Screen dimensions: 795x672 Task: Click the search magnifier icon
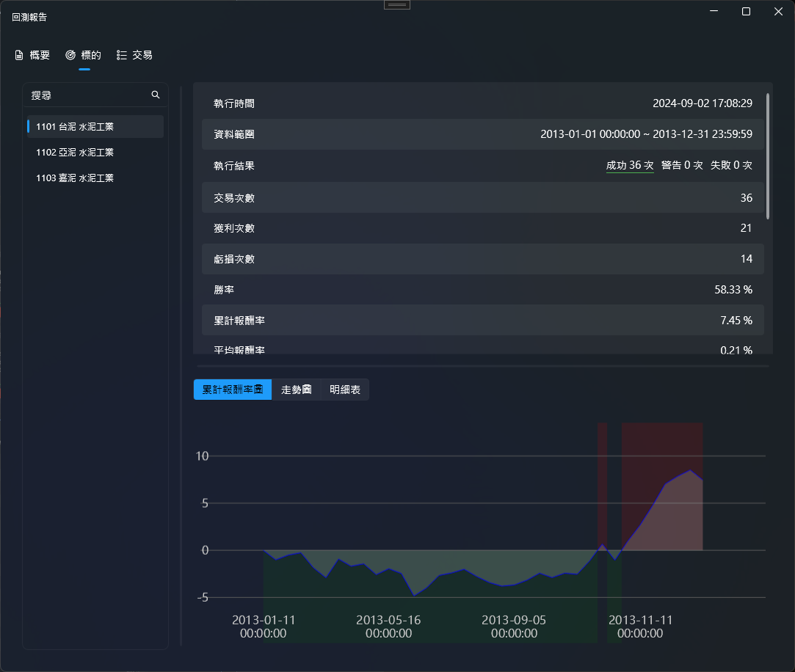pyautogui.click(x=155, y=95)
